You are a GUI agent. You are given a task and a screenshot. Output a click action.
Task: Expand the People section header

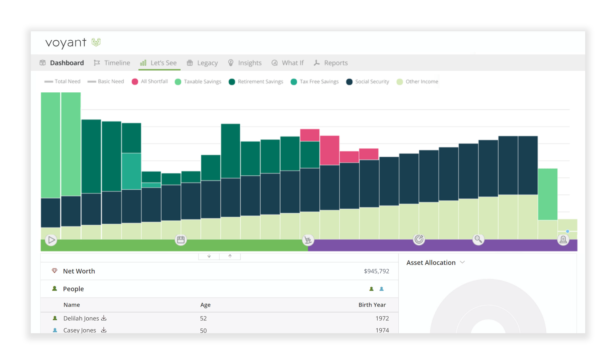219,289
